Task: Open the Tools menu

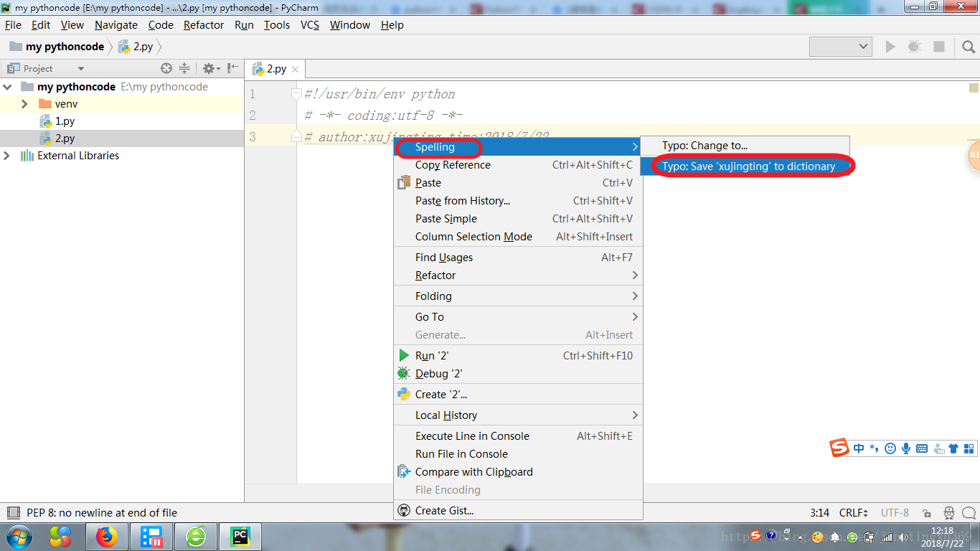Action: pos(276,25)
